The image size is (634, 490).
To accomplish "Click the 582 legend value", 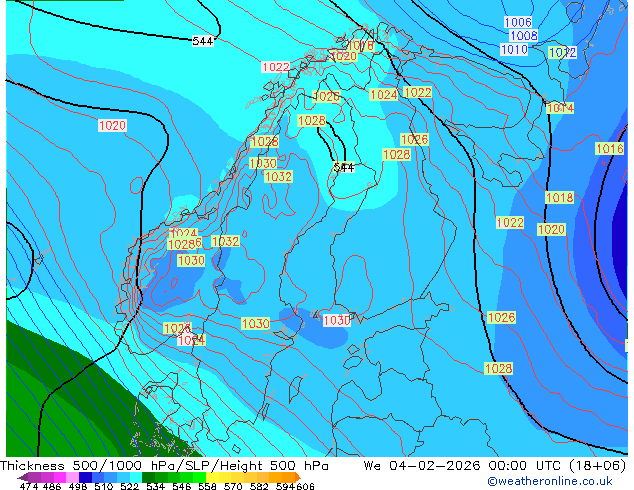I will pos(259,486).
